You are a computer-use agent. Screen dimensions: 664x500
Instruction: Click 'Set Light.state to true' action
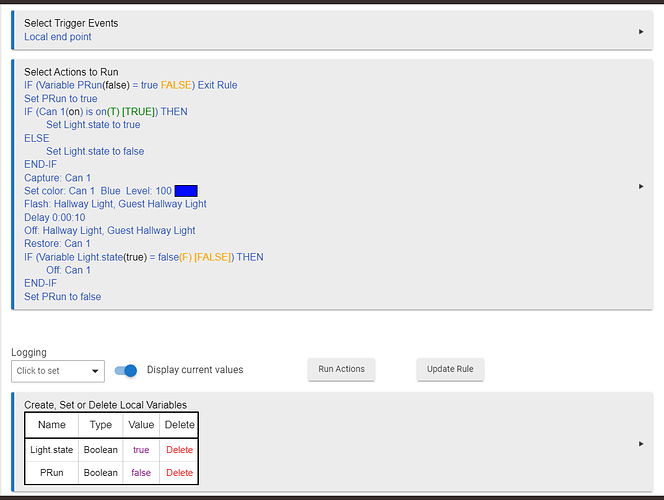93,125
